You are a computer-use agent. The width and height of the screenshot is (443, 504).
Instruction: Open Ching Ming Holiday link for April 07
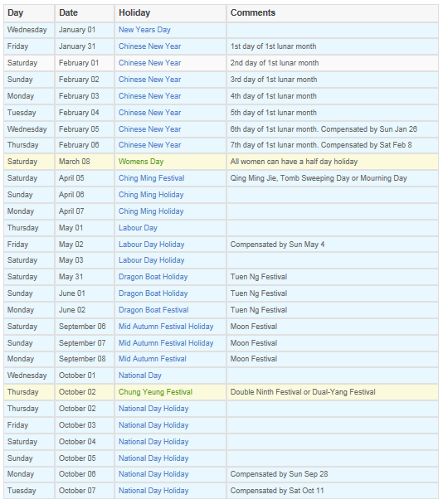(x=151, y=211)
